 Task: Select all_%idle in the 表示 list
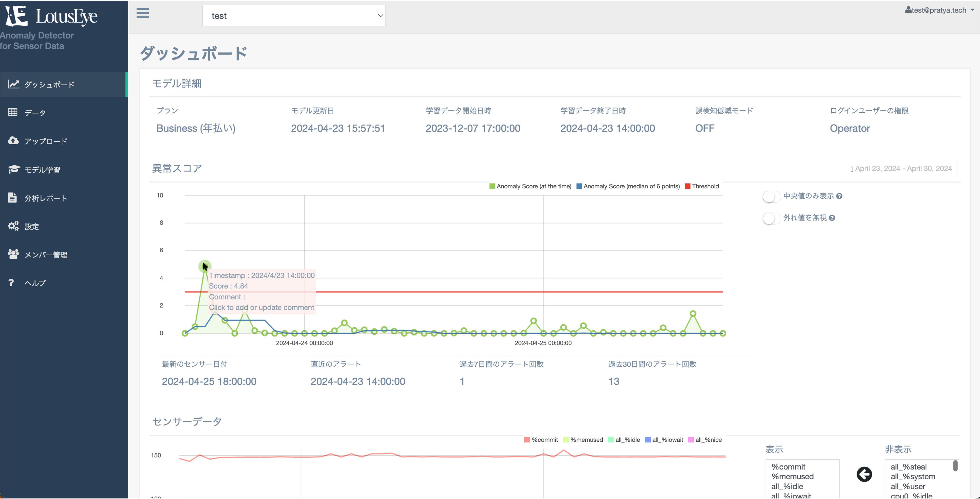pyautogui.click(x=787, y=486)
